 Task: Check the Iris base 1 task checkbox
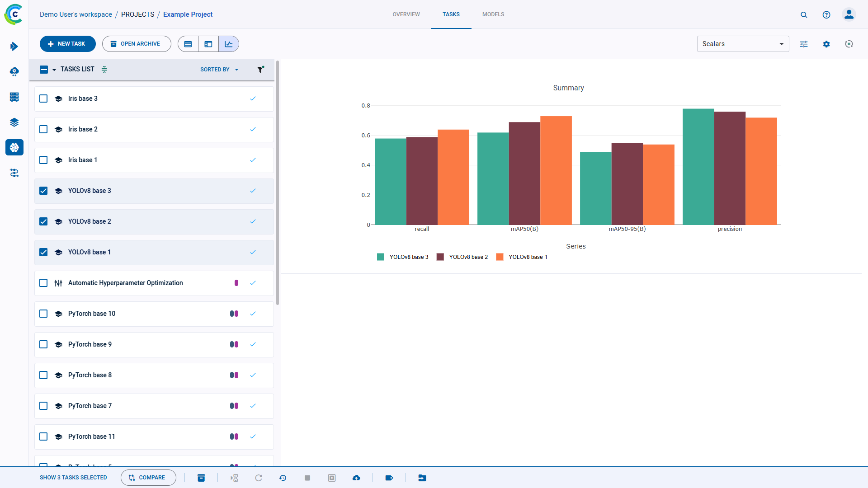[x=43, y=160]
